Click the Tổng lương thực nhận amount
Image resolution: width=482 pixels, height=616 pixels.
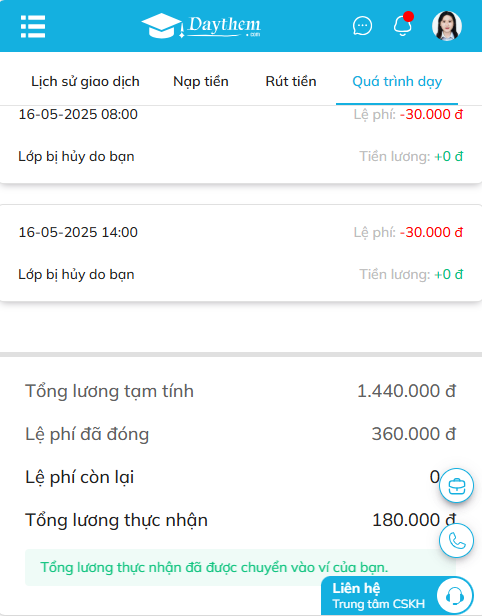[x=414, y=520]
